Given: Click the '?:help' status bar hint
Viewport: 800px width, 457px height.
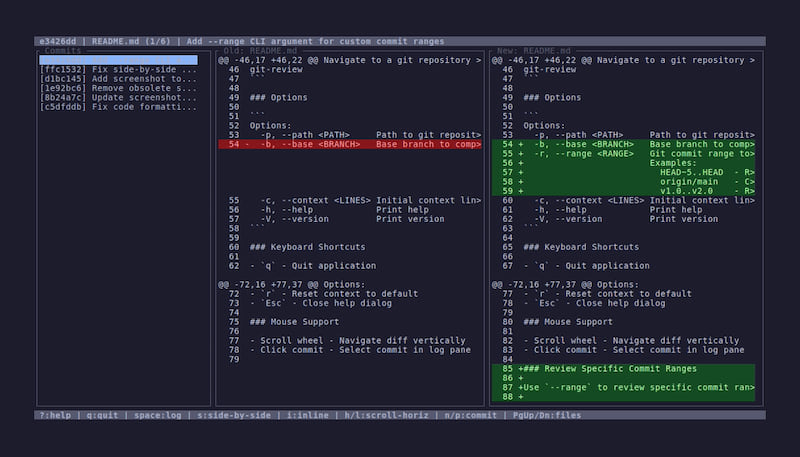Looking at the screenshot, I should [55, 415].
